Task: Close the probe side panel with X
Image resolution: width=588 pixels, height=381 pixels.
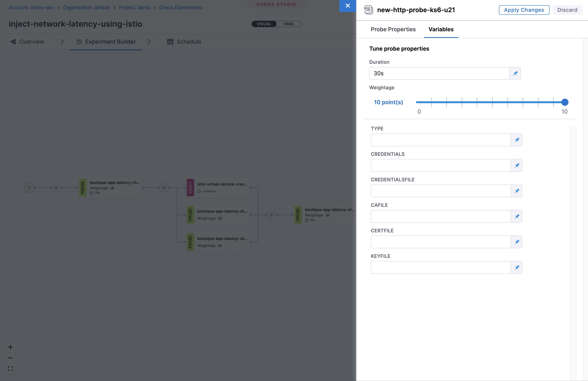Action: [348, 6]
